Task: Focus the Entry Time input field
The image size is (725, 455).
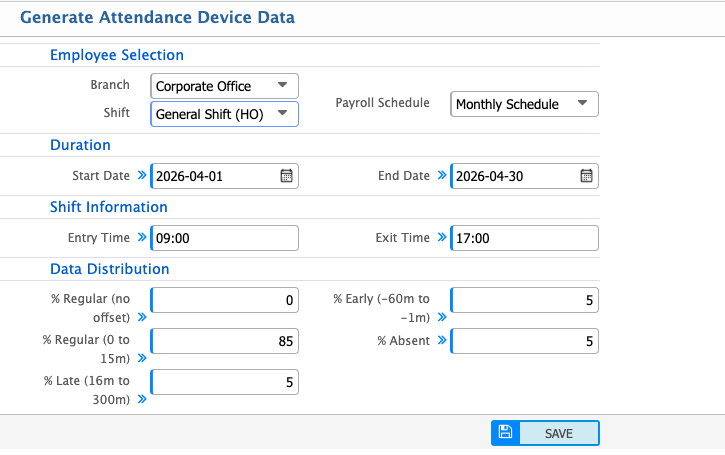Action: point(224,238)
